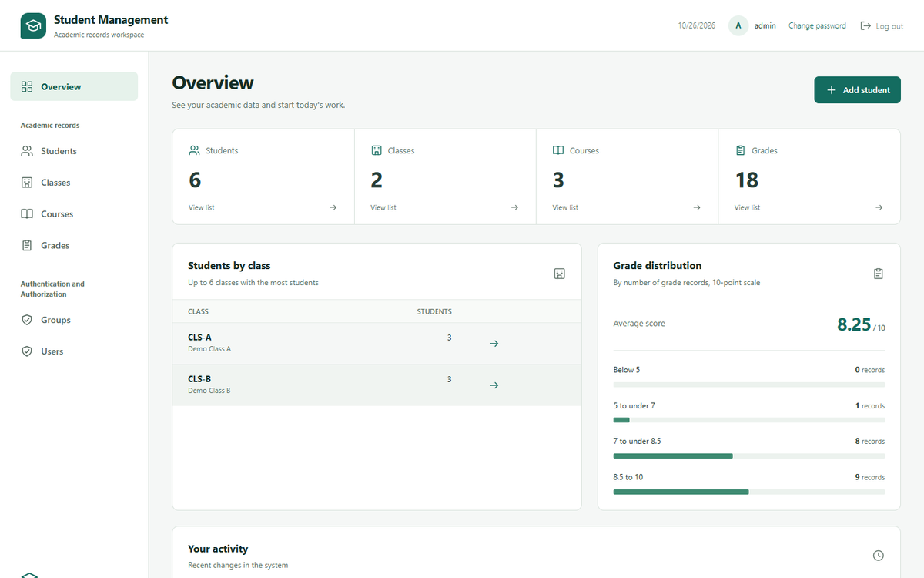The image size is (924, 578).
Task: Click the Your activity heading
Action: point(218,549)
